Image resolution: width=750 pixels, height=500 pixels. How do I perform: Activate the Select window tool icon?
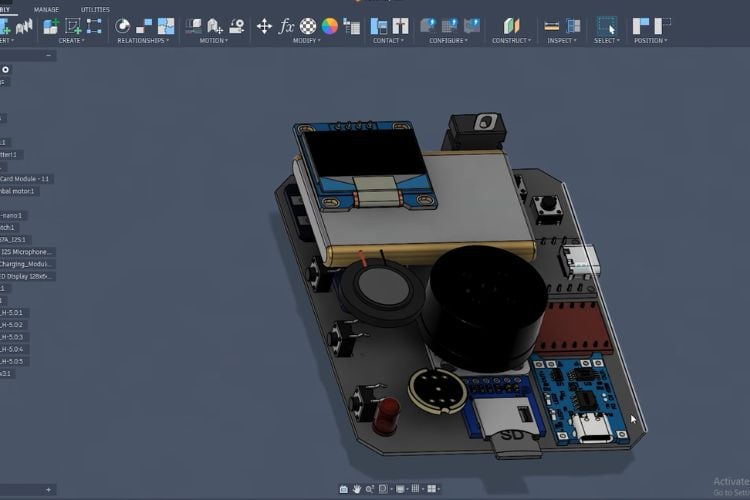(x=606, y=26)
